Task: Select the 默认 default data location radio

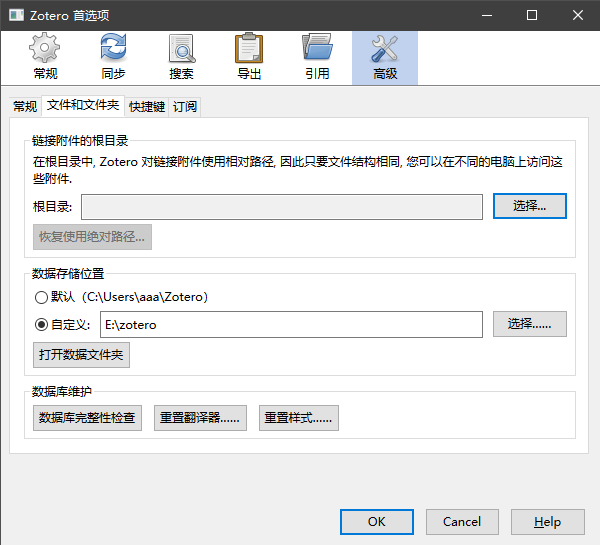Action: click(41, 297)
